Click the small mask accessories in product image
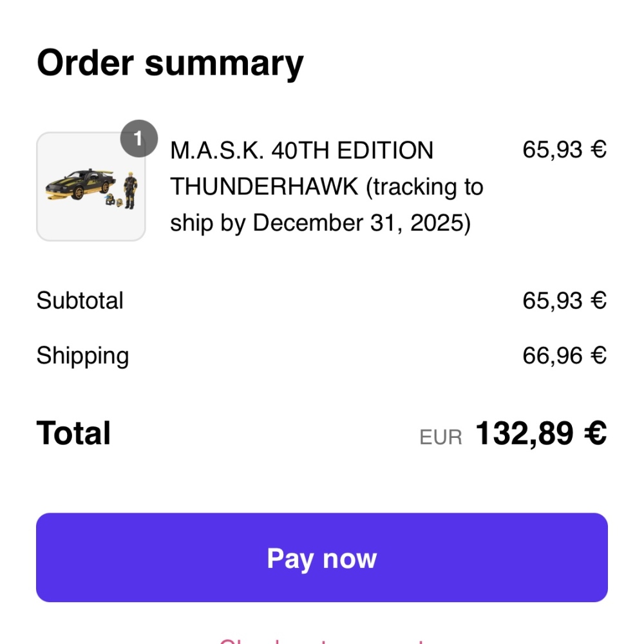Image resolution: width=644 pixels, height=644 pixels. (114, 200)
